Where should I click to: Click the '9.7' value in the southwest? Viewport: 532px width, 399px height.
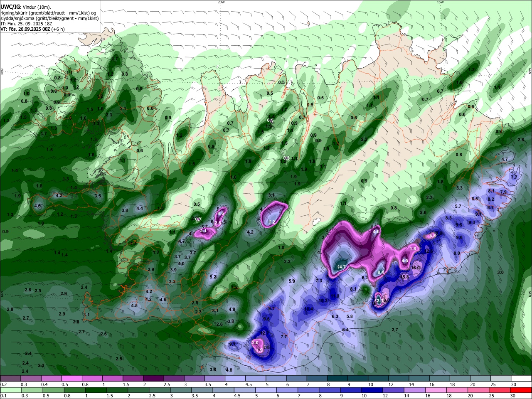[x=232, y=344]
